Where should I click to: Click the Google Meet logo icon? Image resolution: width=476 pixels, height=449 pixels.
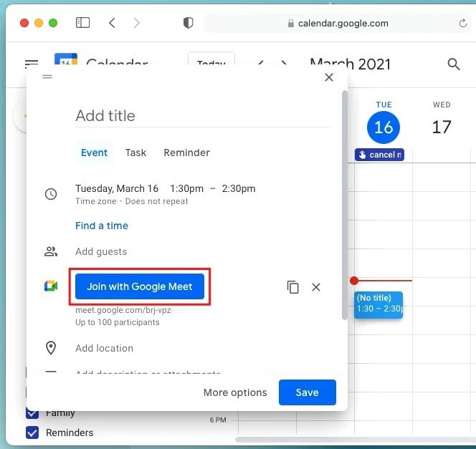(x=51, y=286)
